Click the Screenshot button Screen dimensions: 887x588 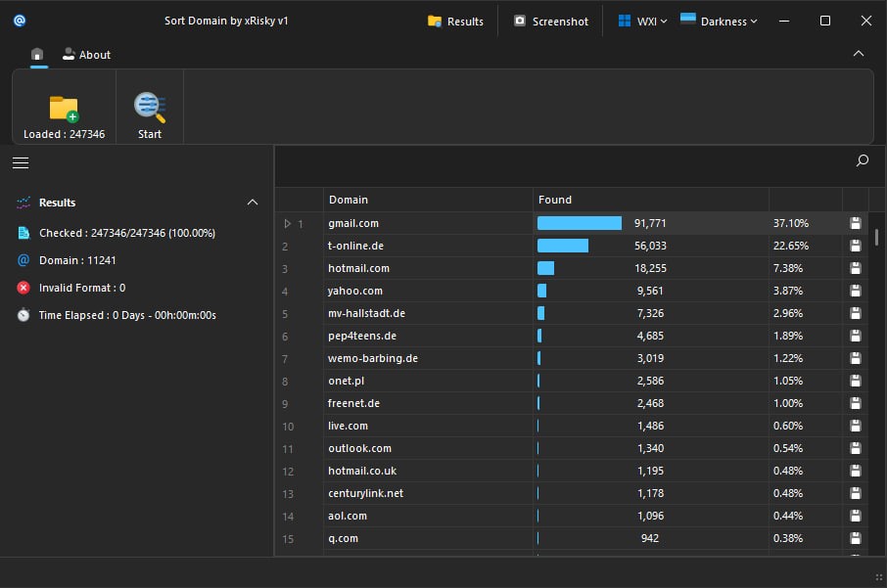(551, 21)
